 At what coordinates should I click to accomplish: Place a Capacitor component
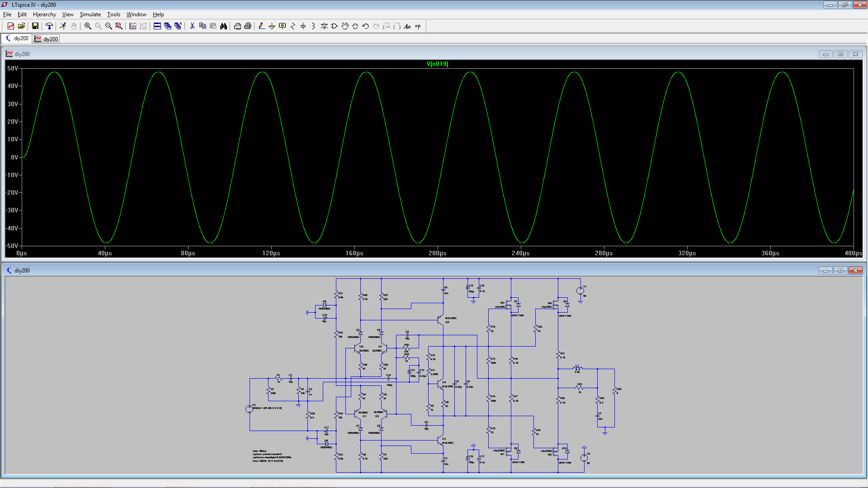[303, 26]
